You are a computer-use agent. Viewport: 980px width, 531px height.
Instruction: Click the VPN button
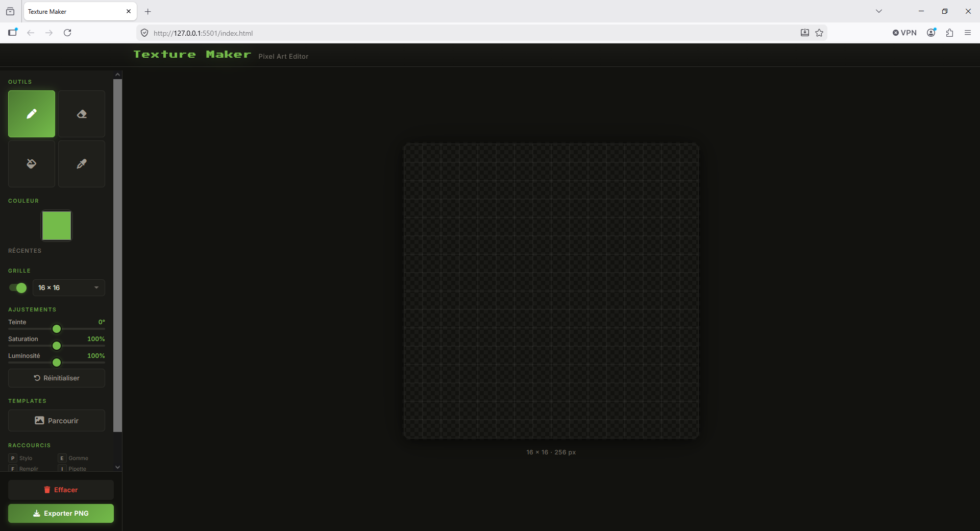tap(904, 33)
